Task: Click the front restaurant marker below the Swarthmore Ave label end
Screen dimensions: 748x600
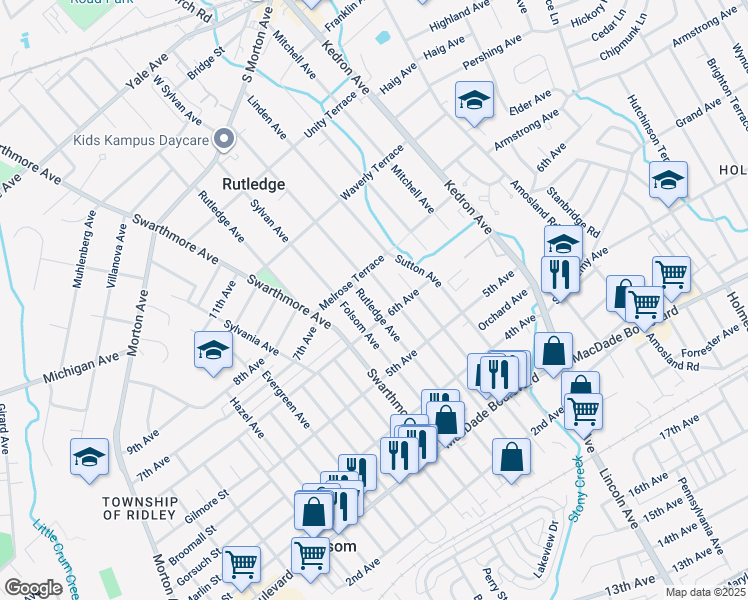Action: pyautogui.click(x=399, y=458)
